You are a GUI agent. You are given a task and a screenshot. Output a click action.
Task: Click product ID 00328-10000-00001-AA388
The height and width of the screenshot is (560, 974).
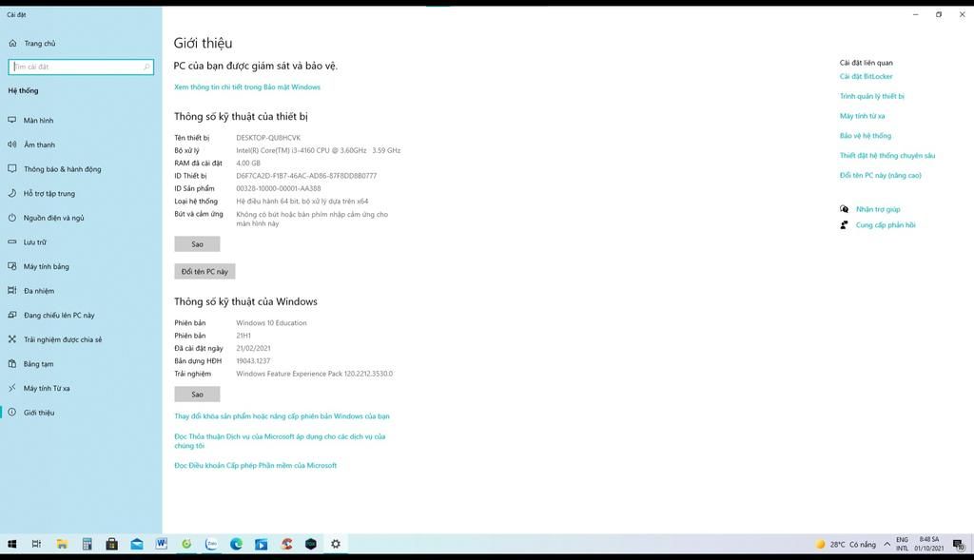coord(279,189)
